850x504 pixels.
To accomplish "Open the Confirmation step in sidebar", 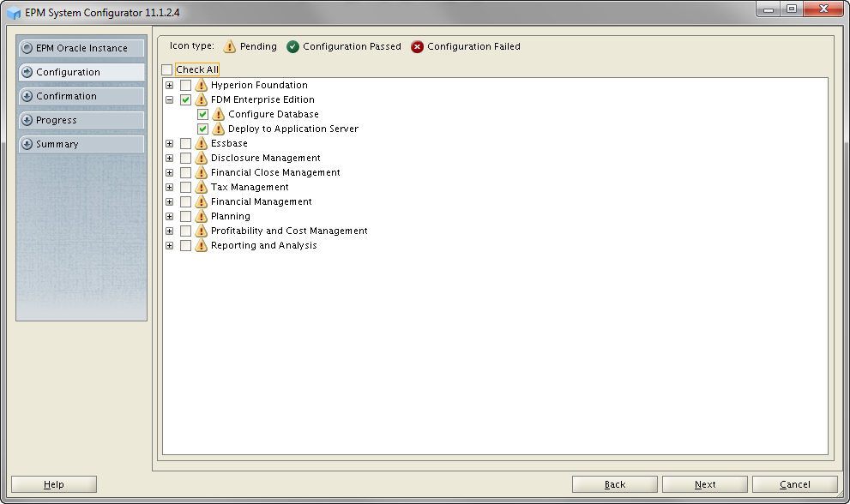I will [x=81, y=96].
